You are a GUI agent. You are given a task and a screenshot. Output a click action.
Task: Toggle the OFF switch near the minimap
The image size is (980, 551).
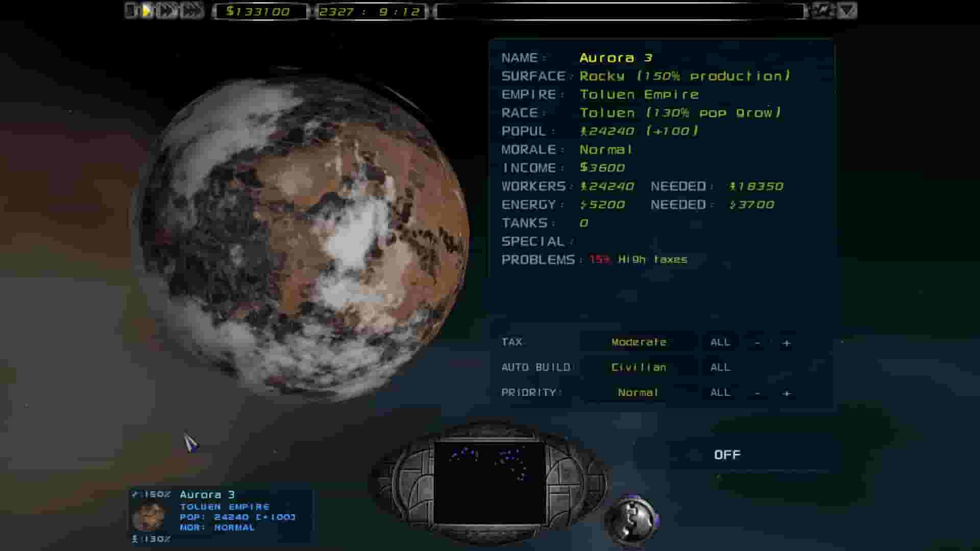tap(728, 454)
